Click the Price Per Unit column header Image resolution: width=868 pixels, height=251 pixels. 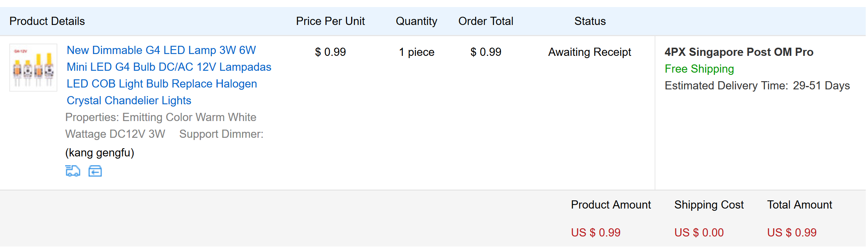coord(330,21)
